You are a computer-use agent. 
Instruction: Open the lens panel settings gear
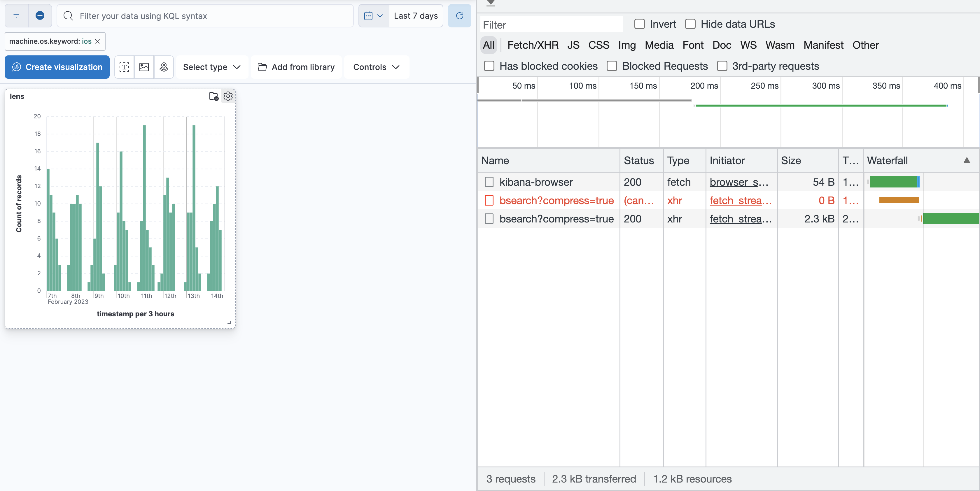pyautogui.click(x=228, y=96)
